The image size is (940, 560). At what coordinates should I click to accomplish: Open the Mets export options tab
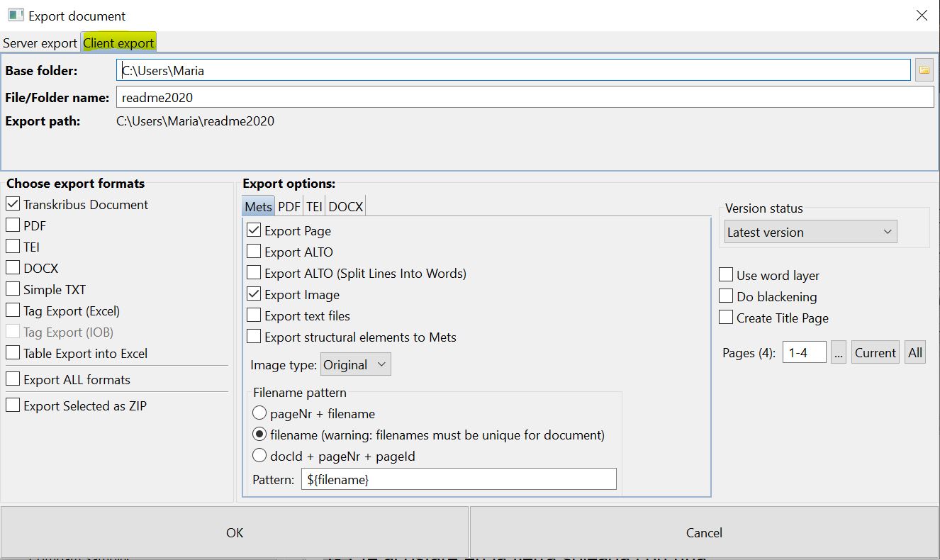(x=258, y=206)
